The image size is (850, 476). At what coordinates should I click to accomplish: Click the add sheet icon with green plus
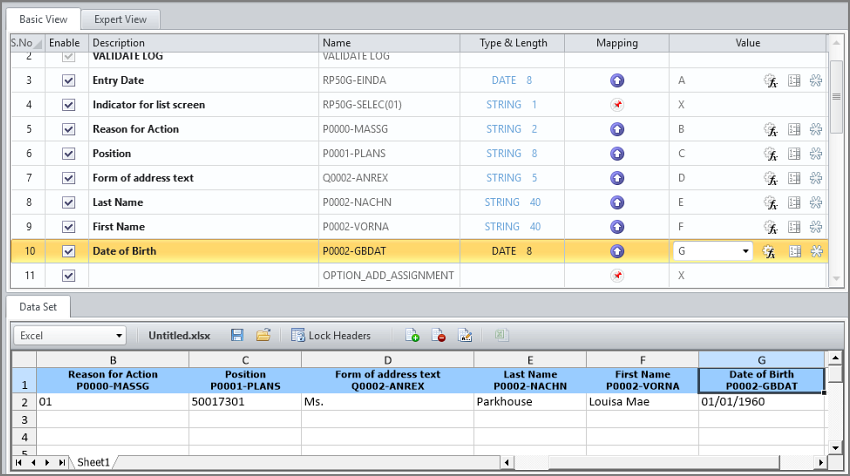coord(412,336)
